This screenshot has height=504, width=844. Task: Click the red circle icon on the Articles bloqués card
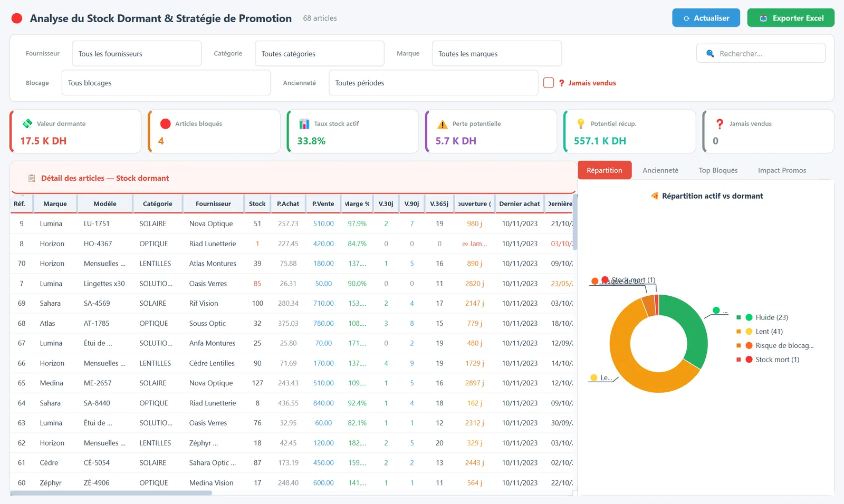166,124
